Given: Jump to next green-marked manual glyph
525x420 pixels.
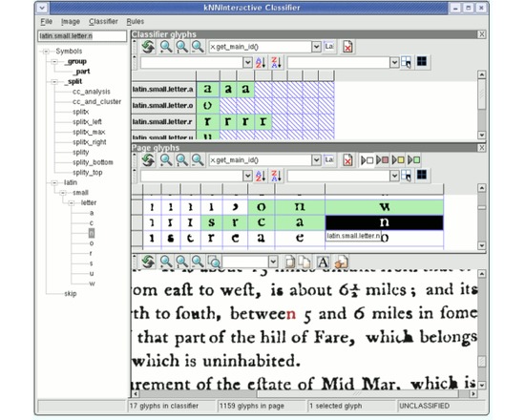Looking at the screenshot, I should click(414, 160).
